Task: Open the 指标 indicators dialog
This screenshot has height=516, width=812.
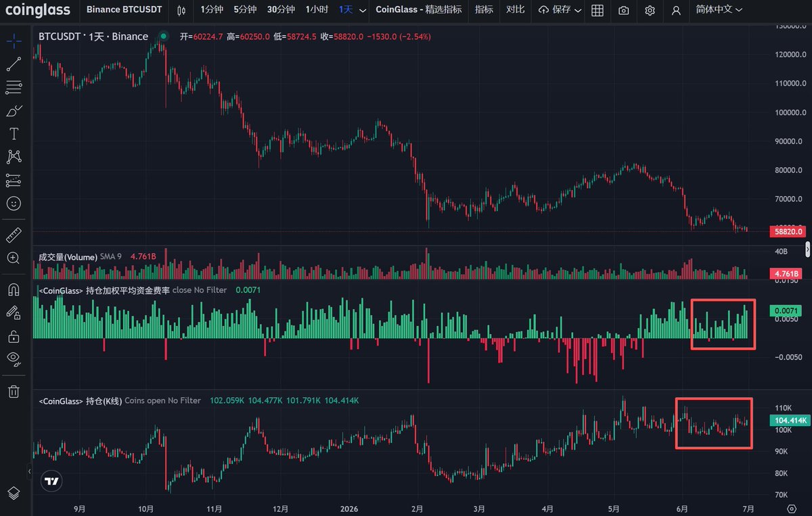Action: [x=484, y=10]
